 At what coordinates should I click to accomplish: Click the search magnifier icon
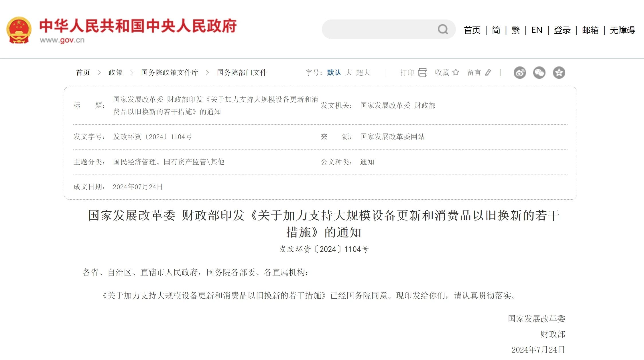(443, 29)
